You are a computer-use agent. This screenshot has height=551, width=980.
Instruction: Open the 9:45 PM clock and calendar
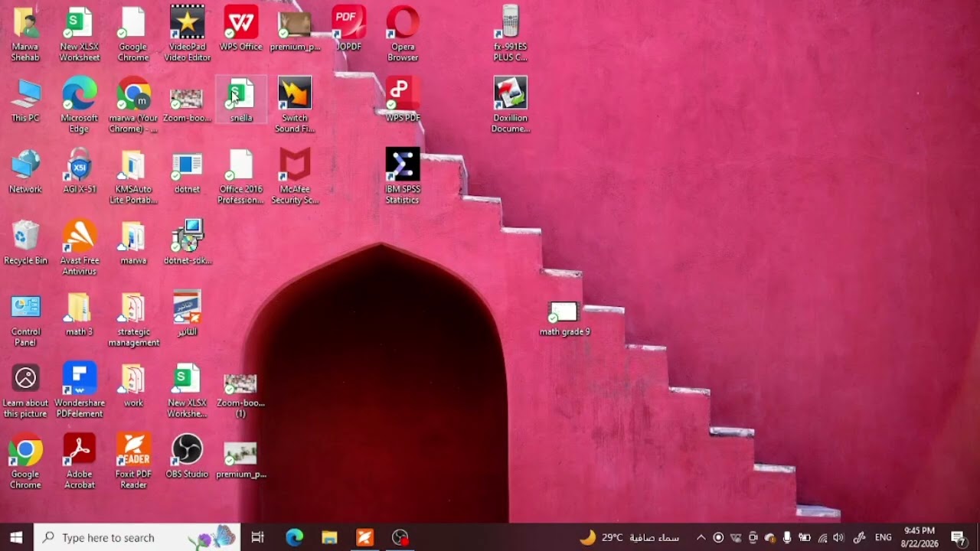point(920,537)
